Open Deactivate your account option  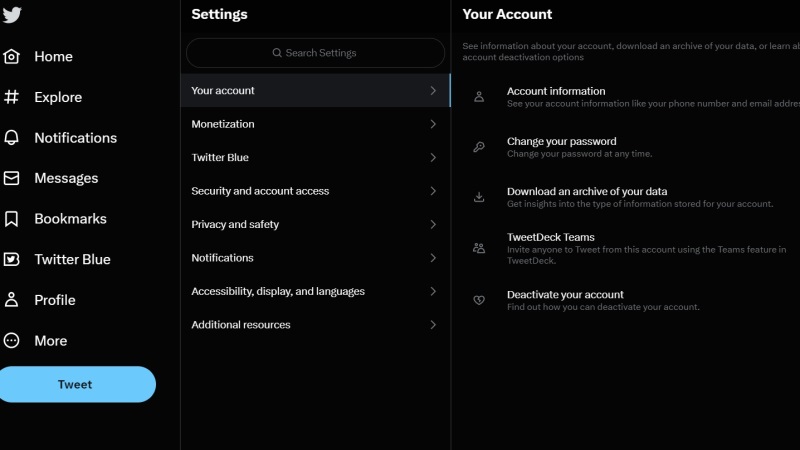tap(565, 294)
